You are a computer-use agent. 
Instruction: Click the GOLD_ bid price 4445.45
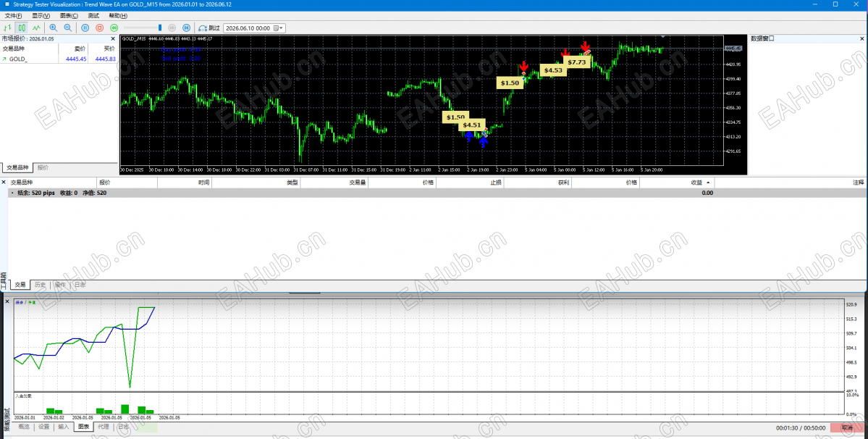[76, 59]
